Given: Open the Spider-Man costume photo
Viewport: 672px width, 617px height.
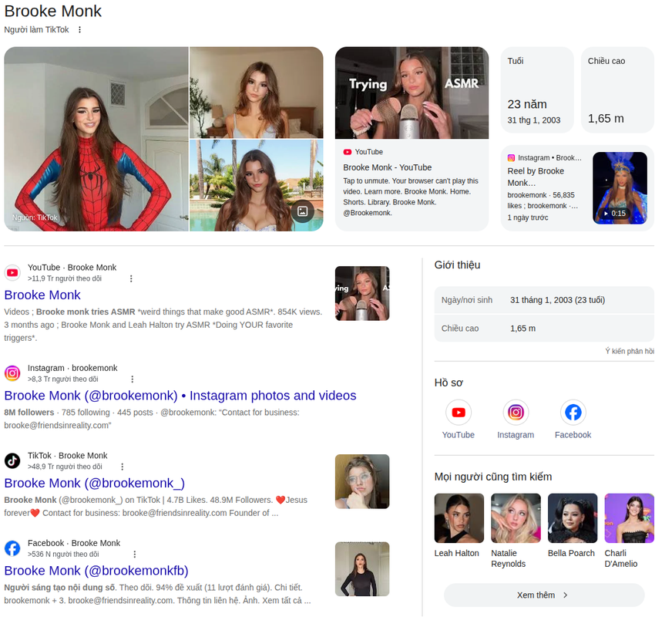Looking at the screenshot, I should [96, 139].
